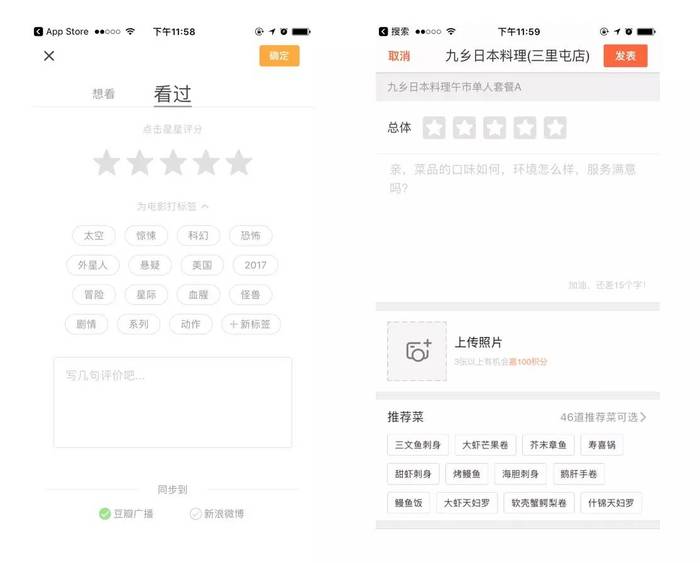The image size is (700, 563).
Task: Rate 总体 four stars
Action: (525, 128)
